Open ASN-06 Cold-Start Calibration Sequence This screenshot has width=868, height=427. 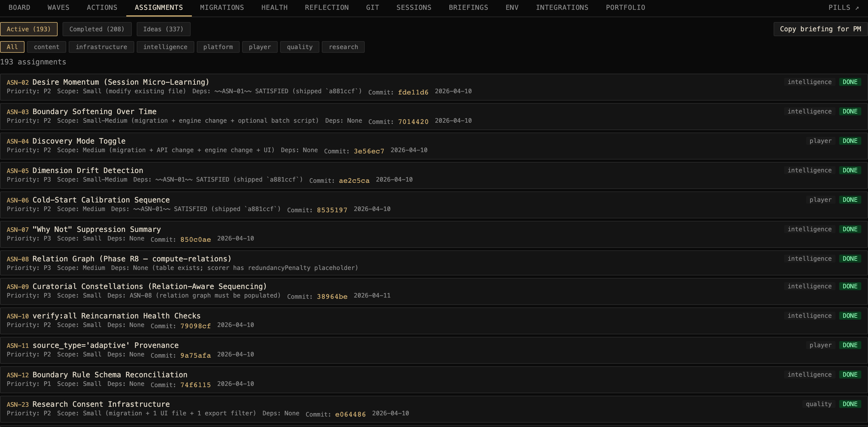[434, 205]
